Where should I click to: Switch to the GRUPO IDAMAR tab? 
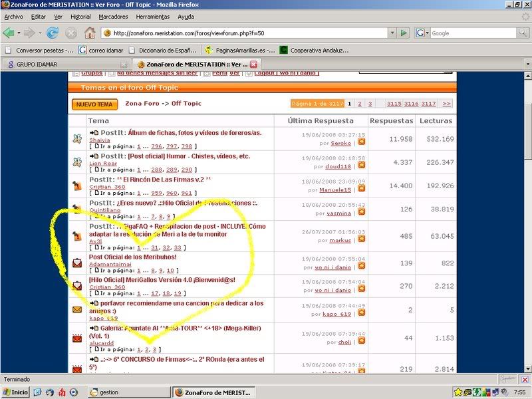[x=66, y=64]
